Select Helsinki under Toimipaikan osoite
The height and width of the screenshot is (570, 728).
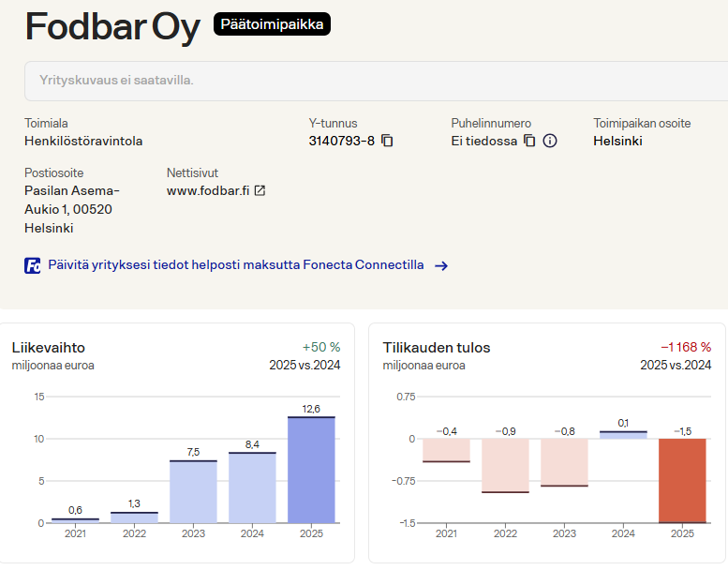618,141
